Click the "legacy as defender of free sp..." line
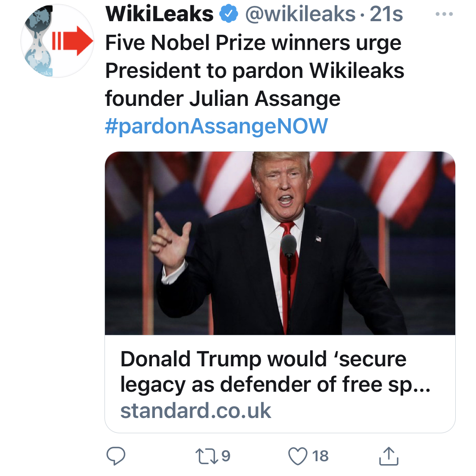The image size is (476, 476). click(x=275, y=385)
